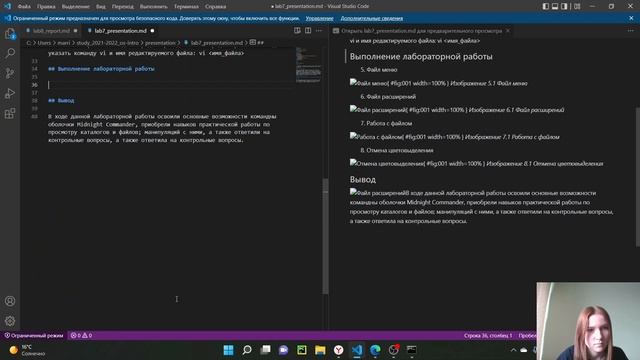
Task: Click the Строка 36, столбец 1 status item
Action: coord(488,336)
